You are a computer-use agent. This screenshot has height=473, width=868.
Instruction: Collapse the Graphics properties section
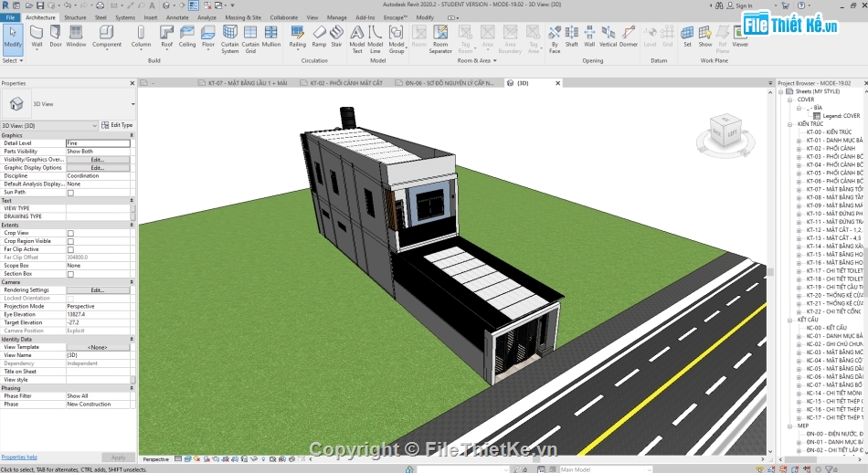point(132,135)
